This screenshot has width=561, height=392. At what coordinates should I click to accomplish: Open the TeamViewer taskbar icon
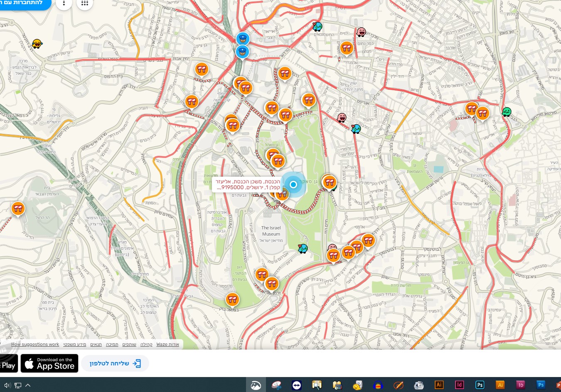(x=296, y=385)
